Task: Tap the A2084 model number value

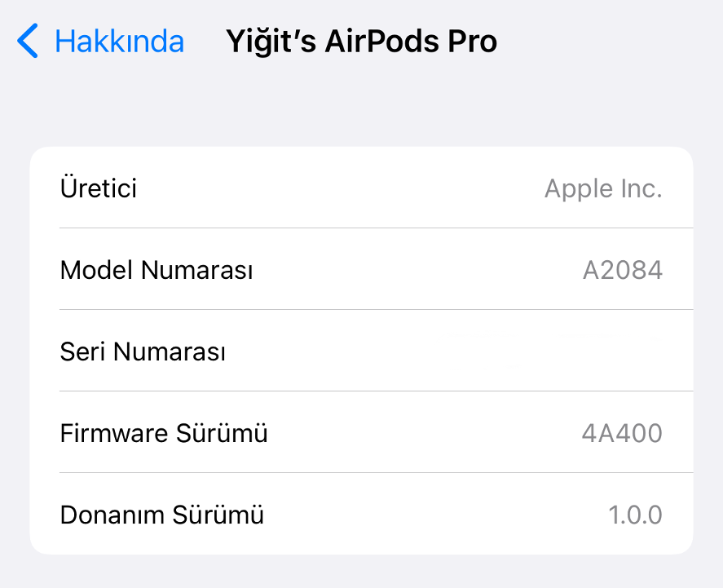Action: click(624, 270)
